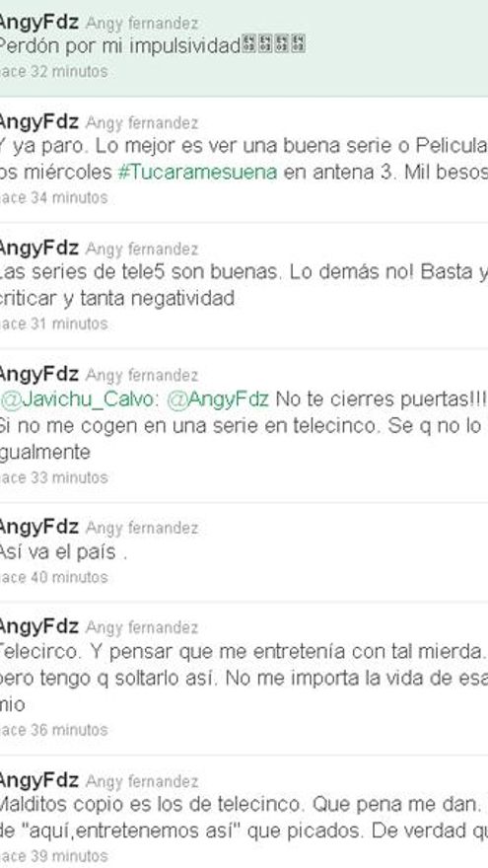Open the @Javichu_Calvo mention link

[77, 399]
